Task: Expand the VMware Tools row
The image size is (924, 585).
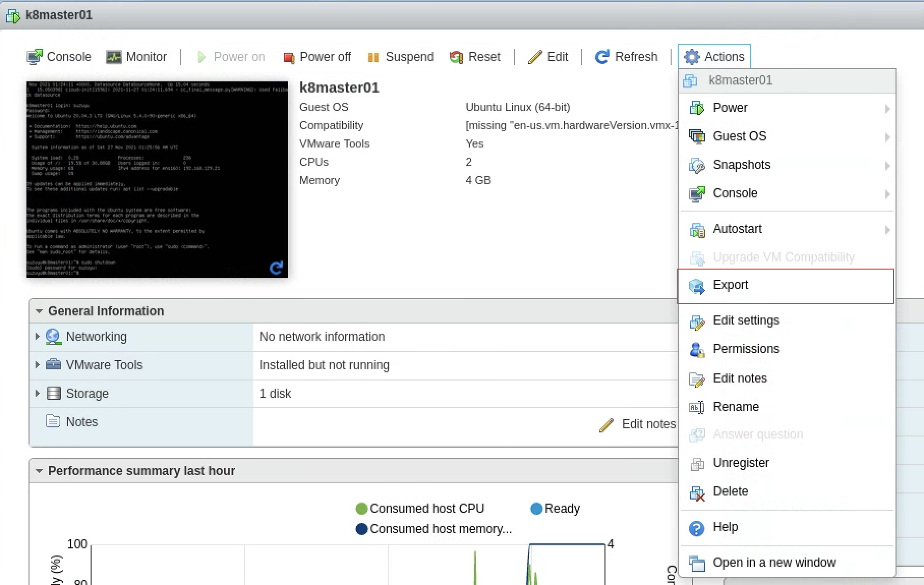Action: [x=37, y=365]
